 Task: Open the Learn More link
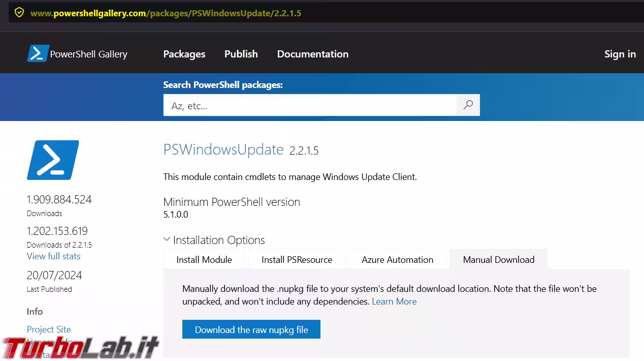tap(394, 302)
